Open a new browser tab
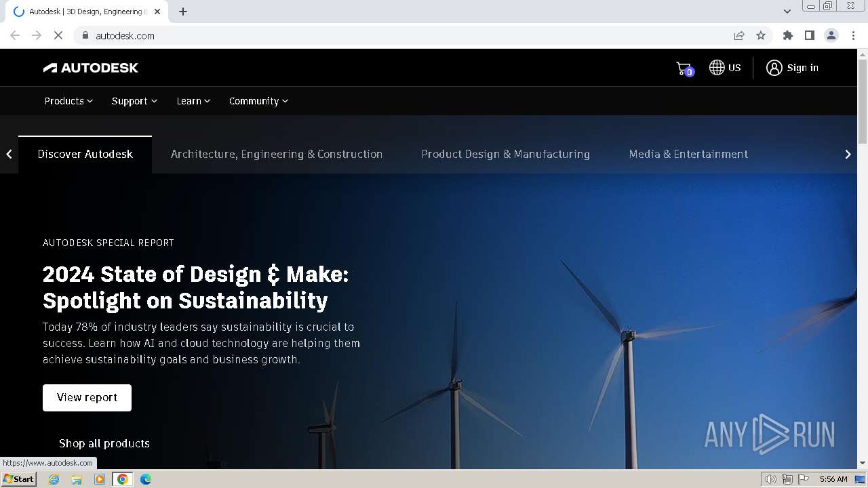The height and width of the screenshot is (488, 868). tap(183, 12)
